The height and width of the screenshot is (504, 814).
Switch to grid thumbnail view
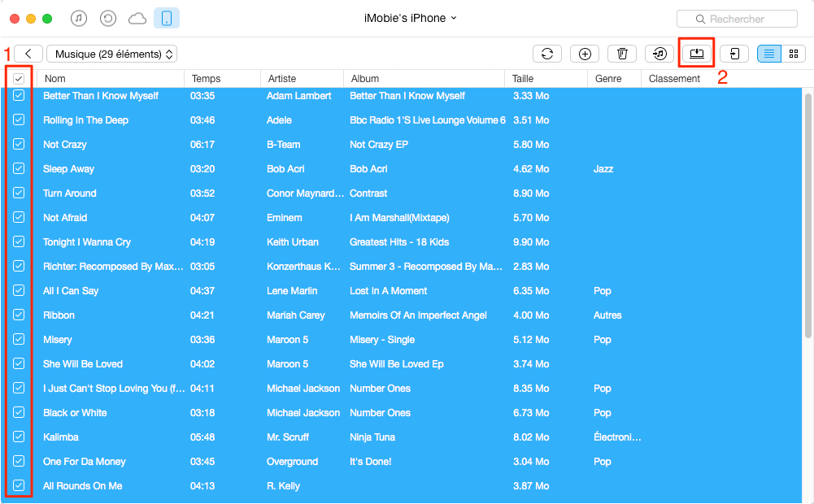[793, 54]
